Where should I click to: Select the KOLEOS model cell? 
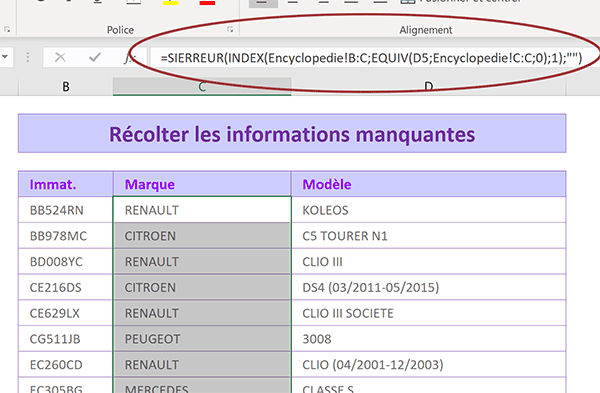429,210
